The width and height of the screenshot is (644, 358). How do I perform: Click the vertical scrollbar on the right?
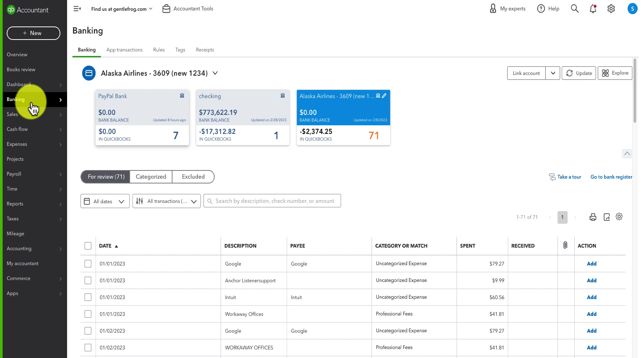[635, 91]
